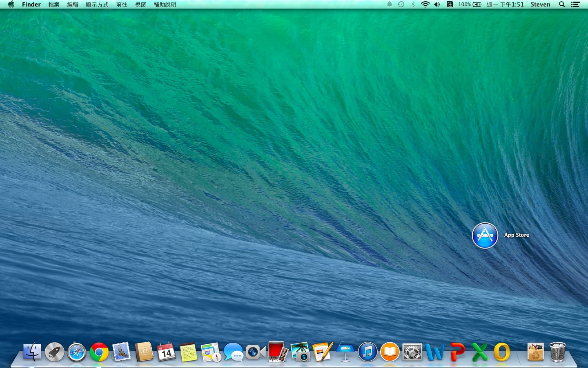Open Pages document app in Dock
This screenshot has height=368, width=588.
[323, 352]
